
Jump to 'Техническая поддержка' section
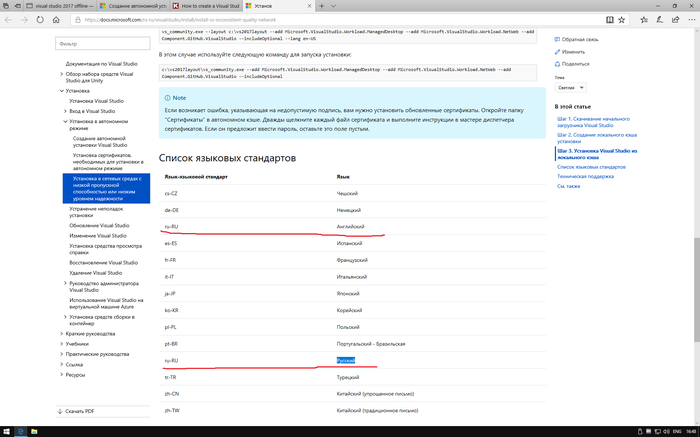(x=585, y=176)
